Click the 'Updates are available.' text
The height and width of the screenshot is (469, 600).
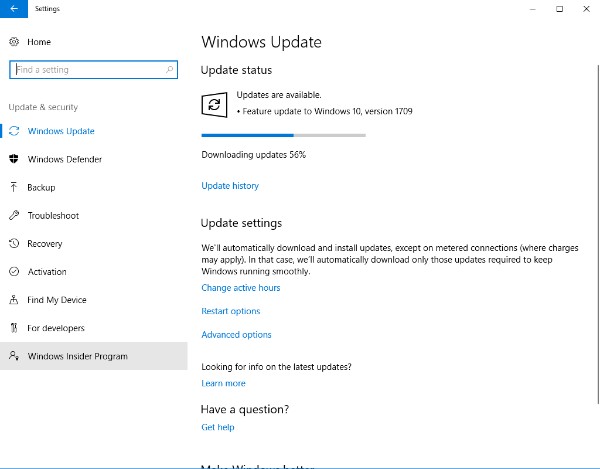click(x=279, y=95)
